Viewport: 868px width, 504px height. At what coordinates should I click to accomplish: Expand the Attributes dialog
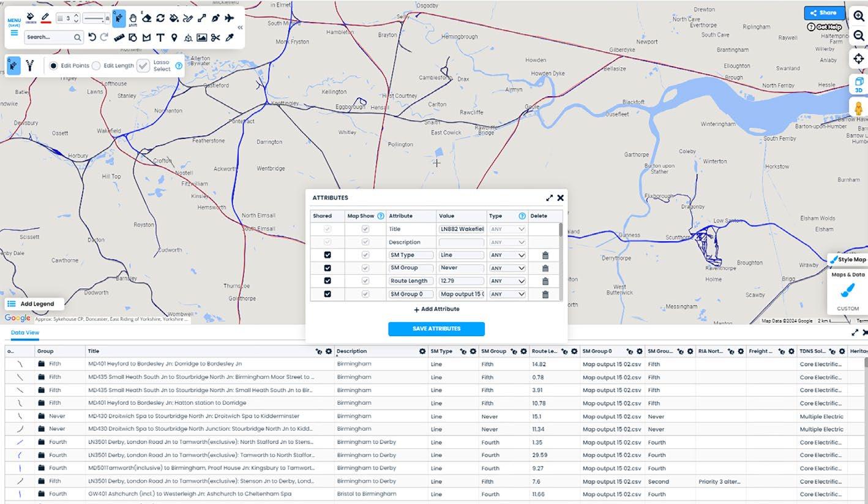550,198
